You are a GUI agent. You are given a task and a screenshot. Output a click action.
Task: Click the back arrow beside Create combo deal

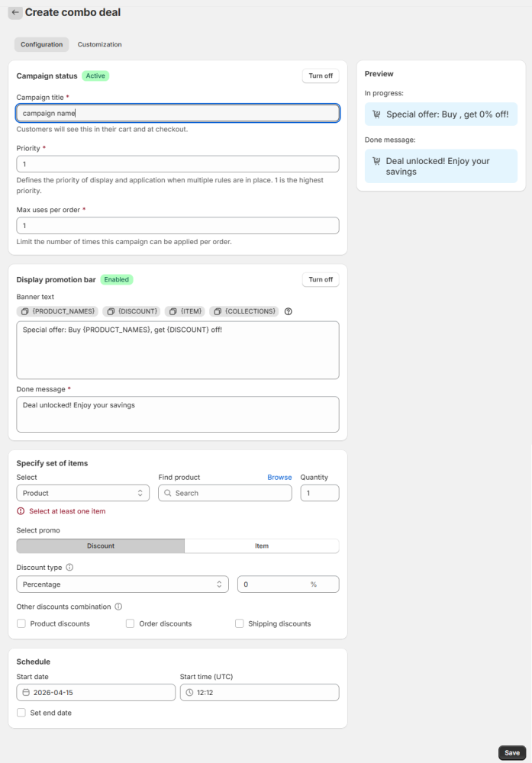15,13
